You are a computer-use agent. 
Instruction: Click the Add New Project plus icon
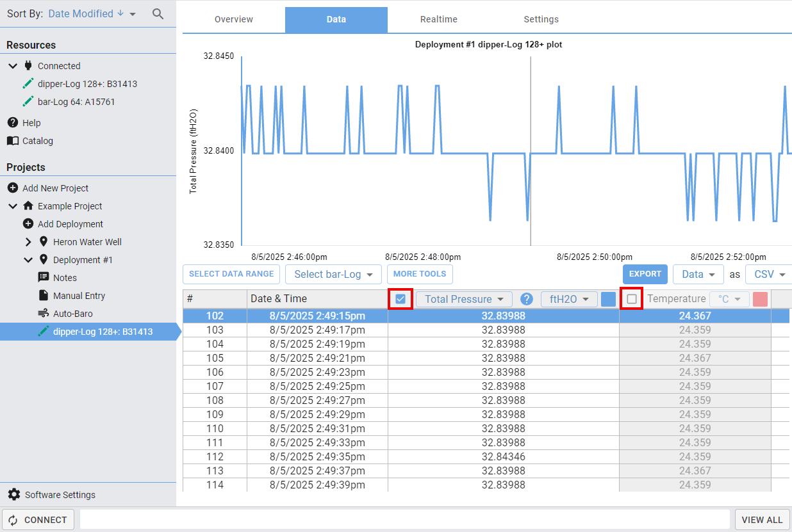pyautogui.click(x=12, y=188)
